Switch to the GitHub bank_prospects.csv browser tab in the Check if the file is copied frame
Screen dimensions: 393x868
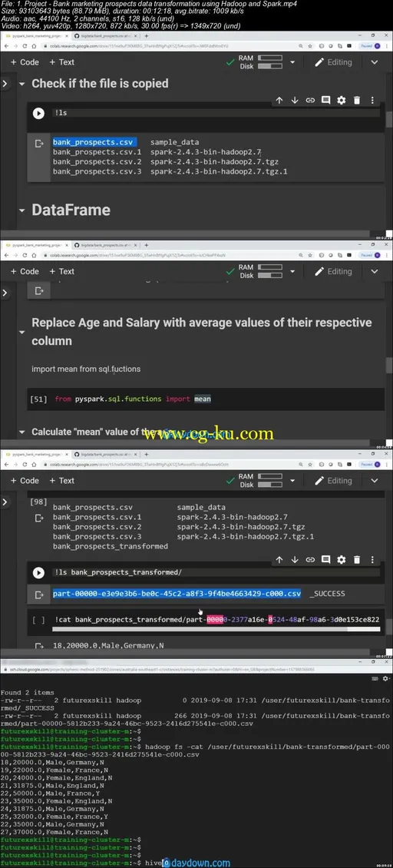(x=104, y=35)
